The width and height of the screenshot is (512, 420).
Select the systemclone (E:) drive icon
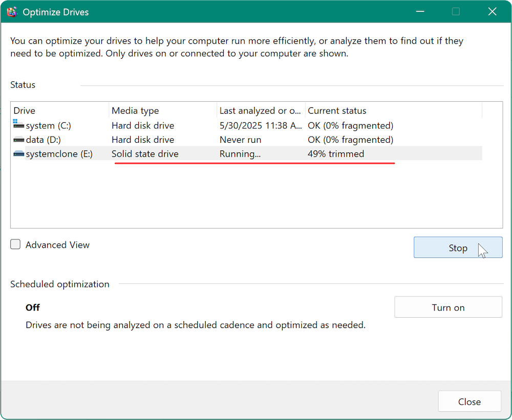pos(18,154)
